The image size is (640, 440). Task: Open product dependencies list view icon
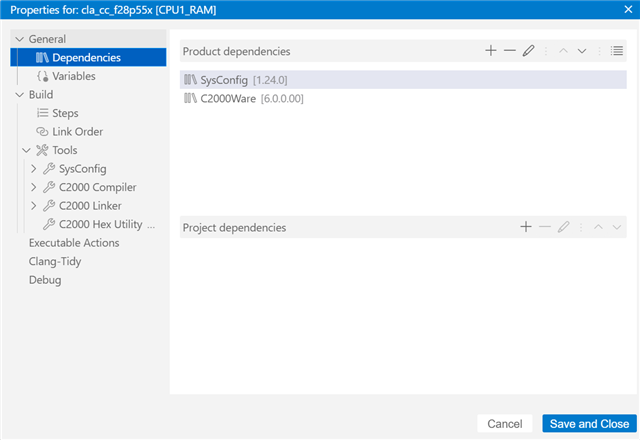click(x=617, y=51)
